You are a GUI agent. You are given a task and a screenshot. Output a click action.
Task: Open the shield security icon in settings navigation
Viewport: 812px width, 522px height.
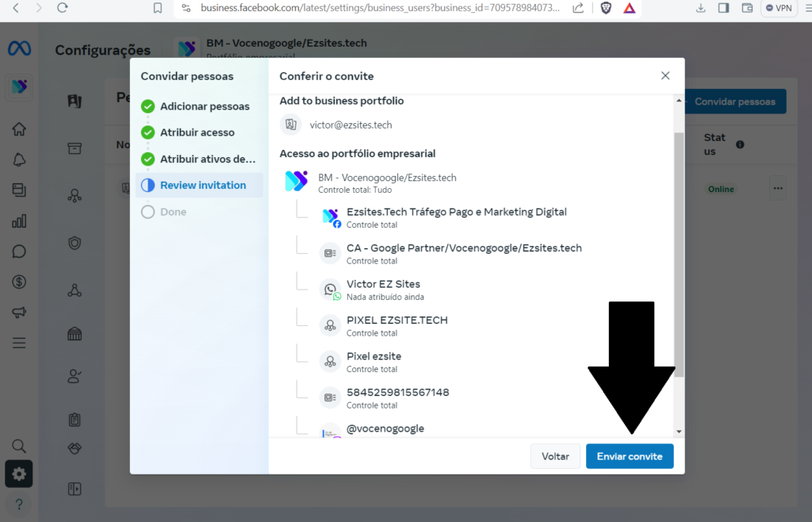pyautogui.click(x=75, y=243)
